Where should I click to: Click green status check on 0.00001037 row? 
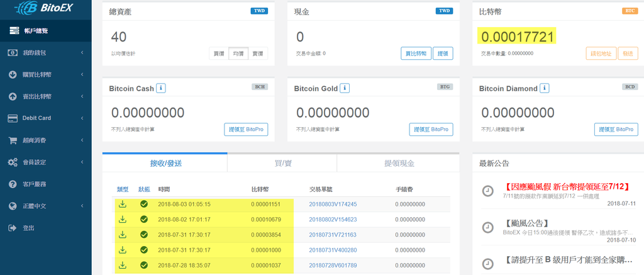pos(144,265)
